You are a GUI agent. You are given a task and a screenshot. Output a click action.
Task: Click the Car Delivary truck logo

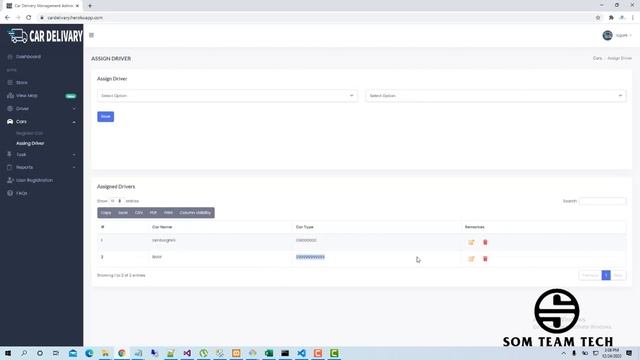45,36
